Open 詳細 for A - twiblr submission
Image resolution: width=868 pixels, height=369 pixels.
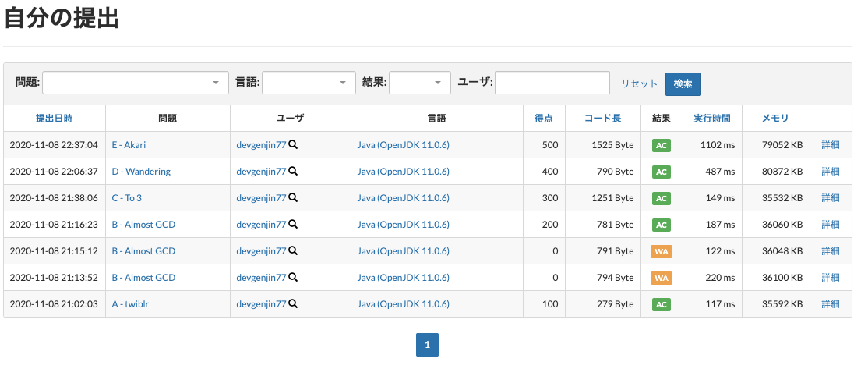pos(831,303)
